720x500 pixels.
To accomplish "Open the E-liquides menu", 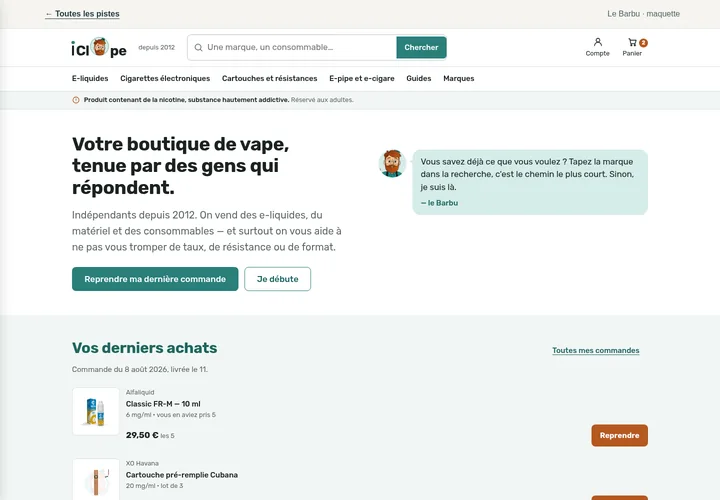I will (90, 79).
